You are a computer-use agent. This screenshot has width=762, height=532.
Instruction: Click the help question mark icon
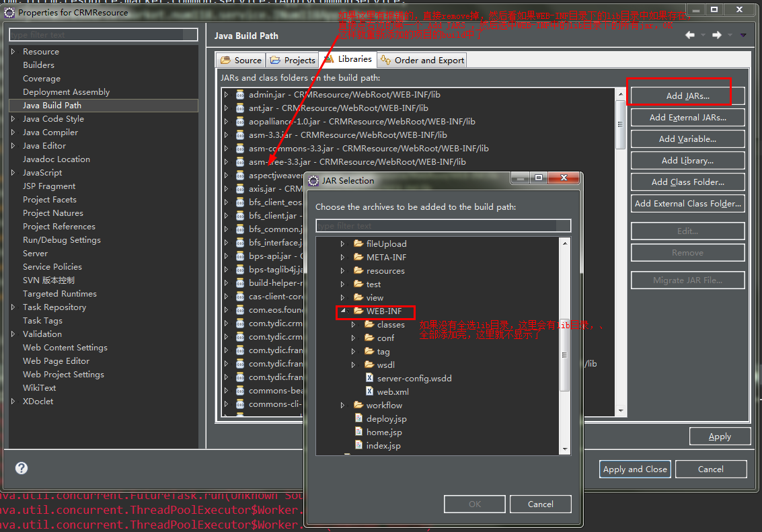point(22,468)
